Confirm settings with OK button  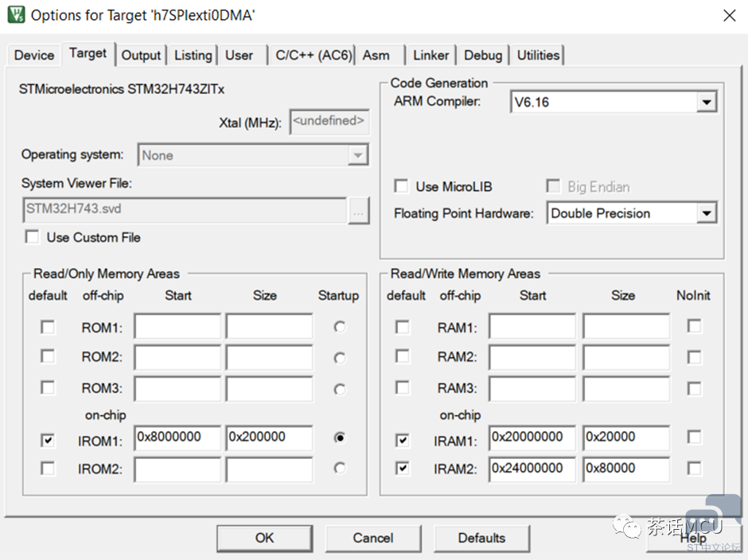click(265, 538)
